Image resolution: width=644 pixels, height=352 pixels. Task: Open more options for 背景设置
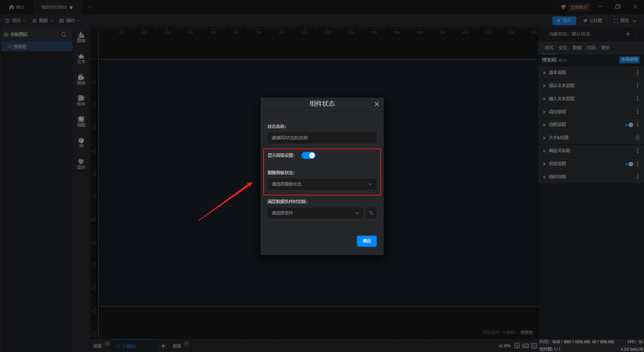pos(638,164)
